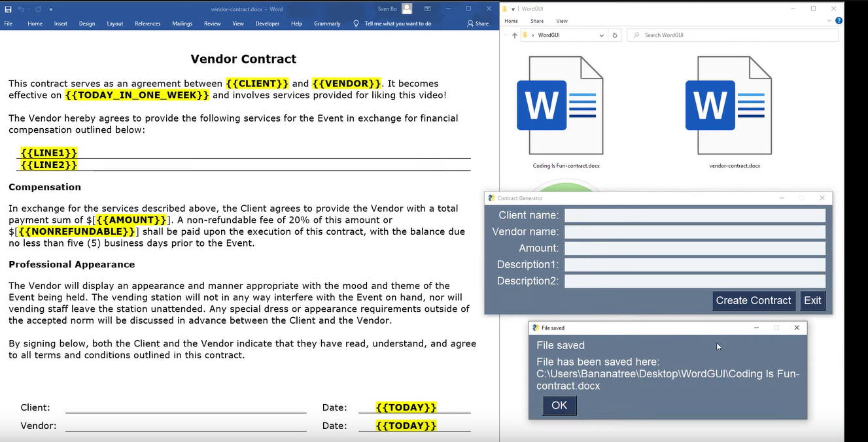Minimize the Contract Generator window
The image size is (868, 442).
click(781, 198)
